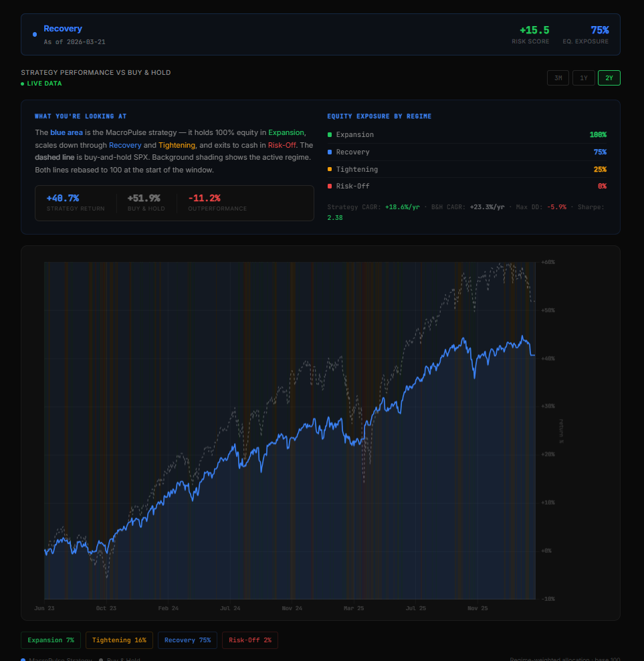Click the -11.2% outperformance stat
644x661 pixels.
(204, 198)
